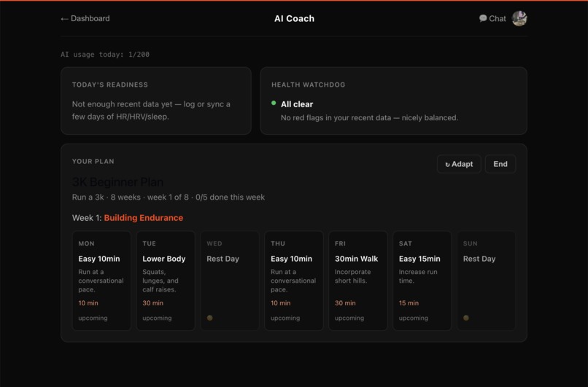
Task: Click Monday's 10 min duration
Action: (88, 302)
